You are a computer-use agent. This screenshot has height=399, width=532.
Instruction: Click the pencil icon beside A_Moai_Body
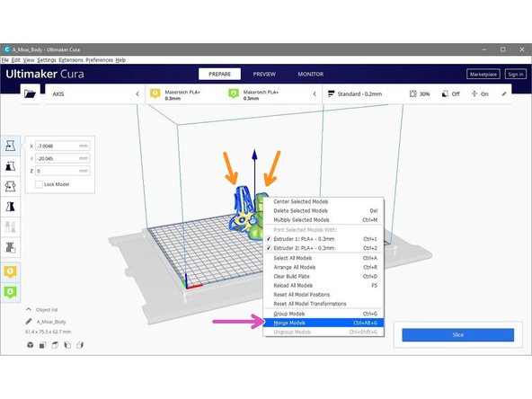(x=29, y=321)
